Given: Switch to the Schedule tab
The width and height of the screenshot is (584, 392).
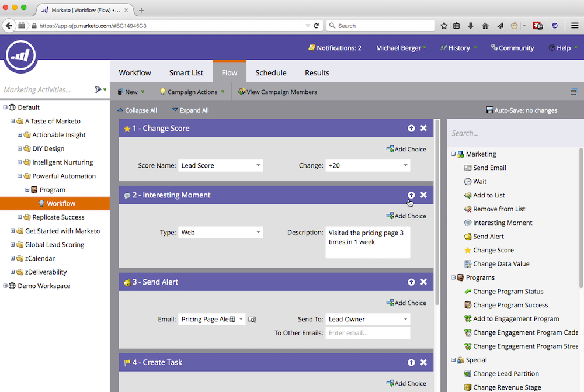Looking at the screenshot, I should 270,73.
